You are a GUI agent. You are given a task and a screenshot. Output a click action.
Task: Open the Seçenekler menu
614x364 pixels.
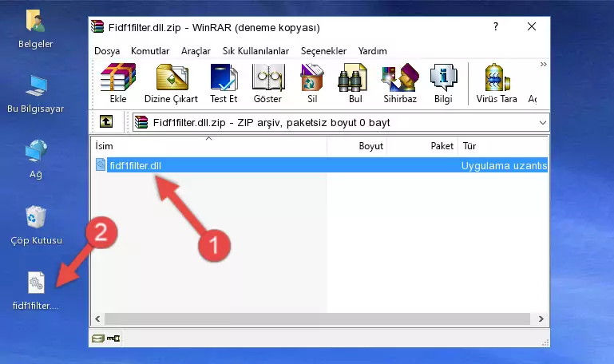coord(323,51)
